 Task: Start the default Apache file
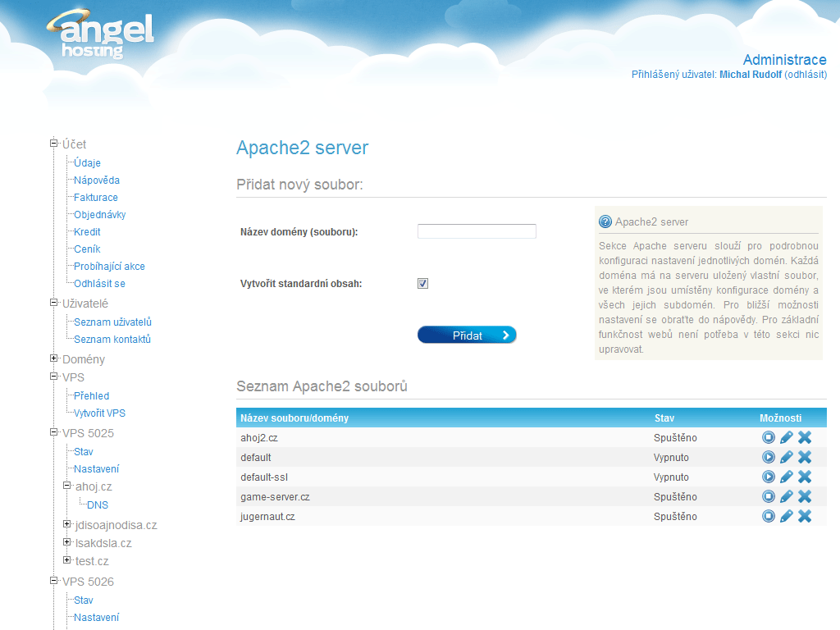point(769,457)
